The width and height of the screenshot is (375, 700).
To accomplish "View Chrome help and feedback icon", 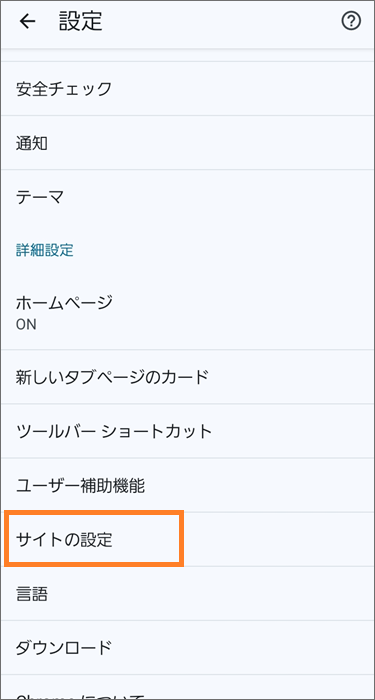I will [351, 21].
